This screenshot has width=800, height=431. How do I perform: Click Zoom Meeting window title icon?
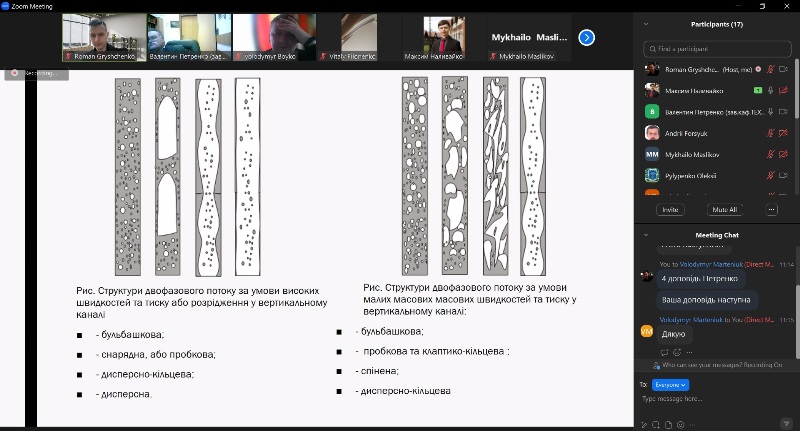(x=5, y=6)
